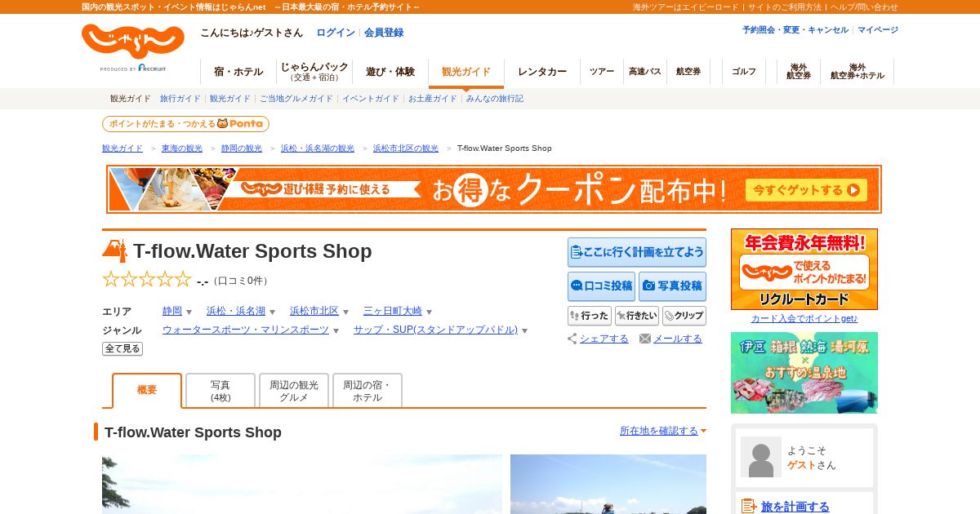Click the 口コミ投稿 button
This screenshot has width=980, height=514.
click(x=602, y=286)
